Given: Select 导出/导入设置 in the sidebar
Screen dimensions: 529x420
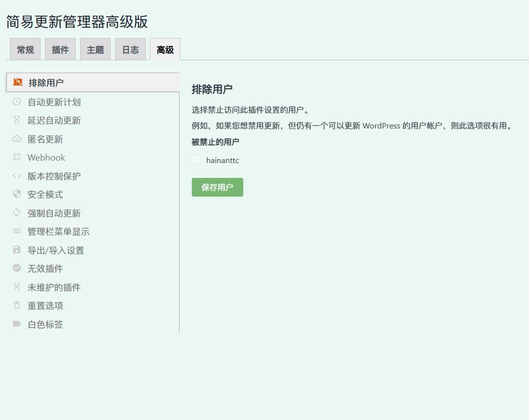Looking at the screenshot, I should pyautogui.click(x=56, y=251).
